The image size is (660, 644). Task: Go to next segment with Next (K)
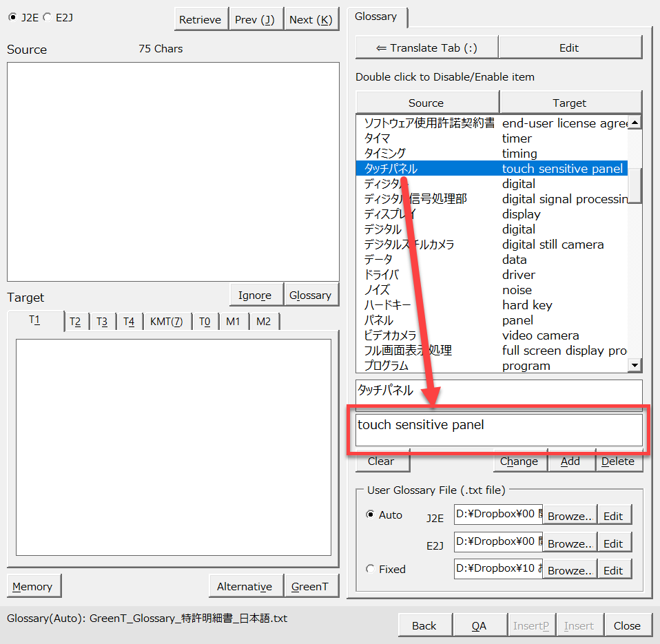310,20
